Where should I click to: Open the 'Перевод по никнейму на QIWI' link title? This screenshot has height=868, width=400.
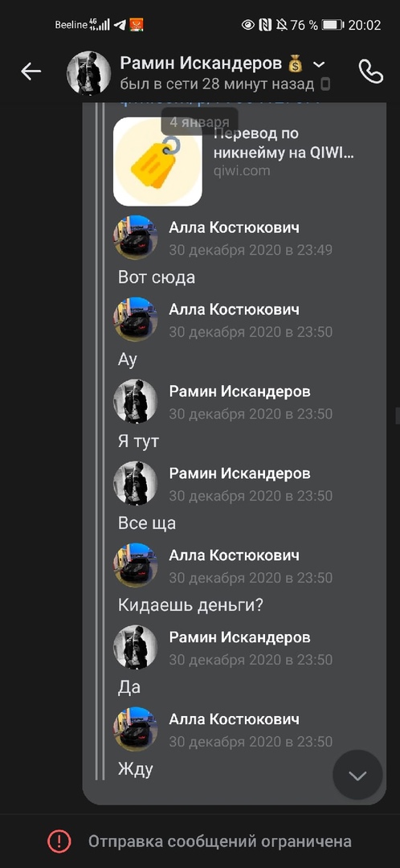pyautogui.click(x=284, y=143)
